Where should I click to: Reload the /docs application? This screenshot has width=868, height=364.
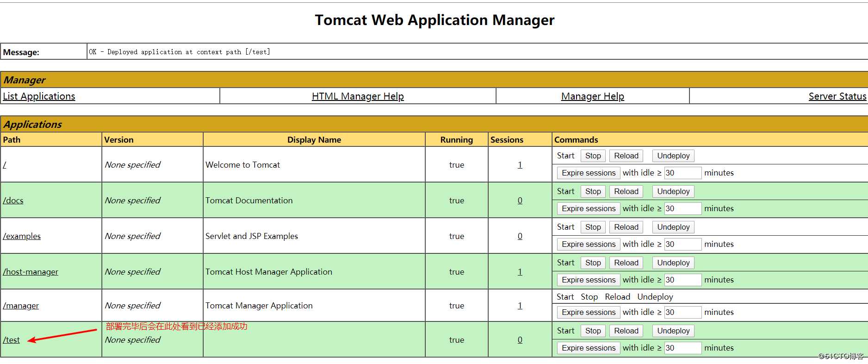(x=626, y=192)
